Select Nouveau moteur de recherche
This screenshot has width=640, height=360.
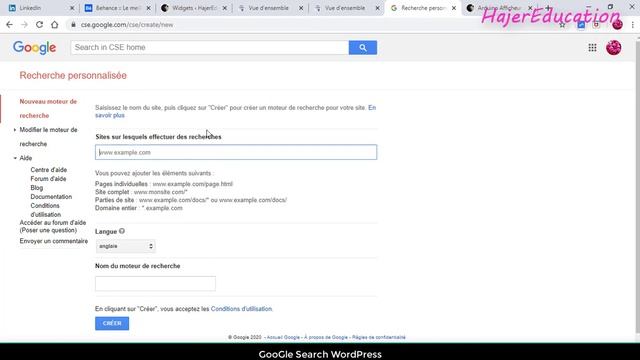pos(48,109)
